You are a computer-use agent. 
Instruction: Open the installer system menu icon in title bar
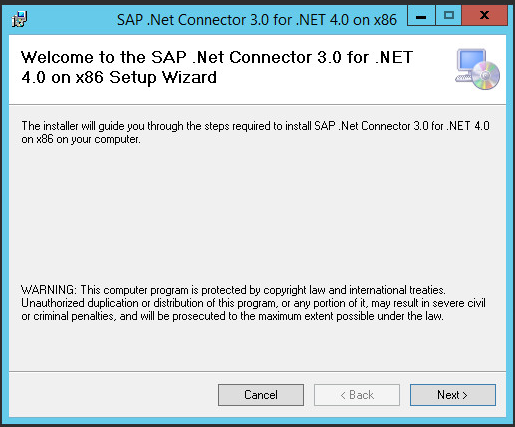[x=19, y=19]
